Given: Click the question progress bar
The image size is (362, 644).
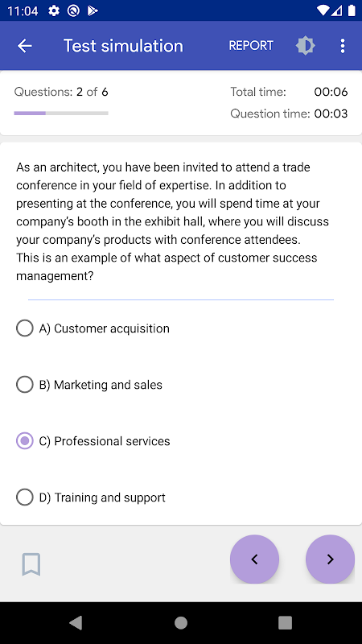Looking at the screenshot, I should pyautogui.click(x=61, y=113).
